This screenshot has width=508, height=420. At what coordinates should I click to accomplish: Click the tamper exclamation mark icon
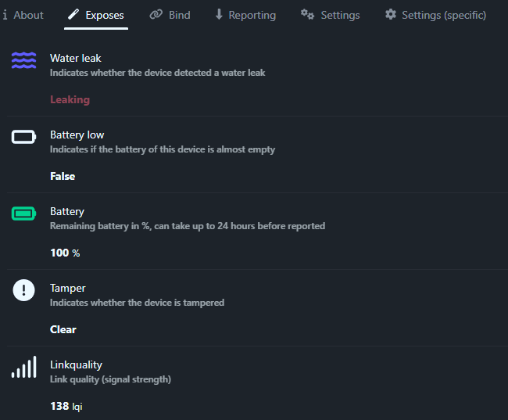point(24,290)
